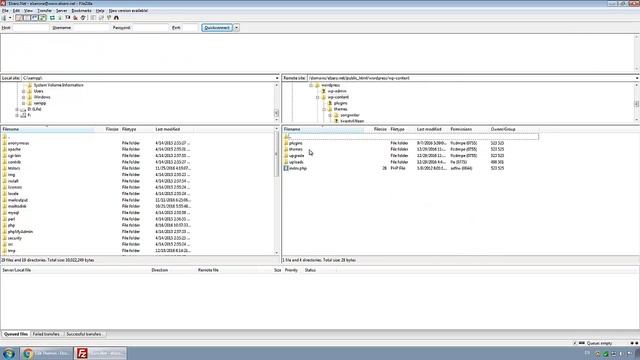Click the Port input field
The height and width of the screenshot is (360, 640).
(x=190, y=28)
